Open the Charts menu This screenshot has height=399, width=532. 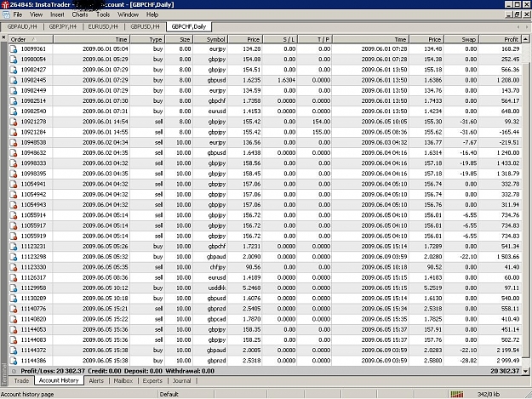[80, 14]
